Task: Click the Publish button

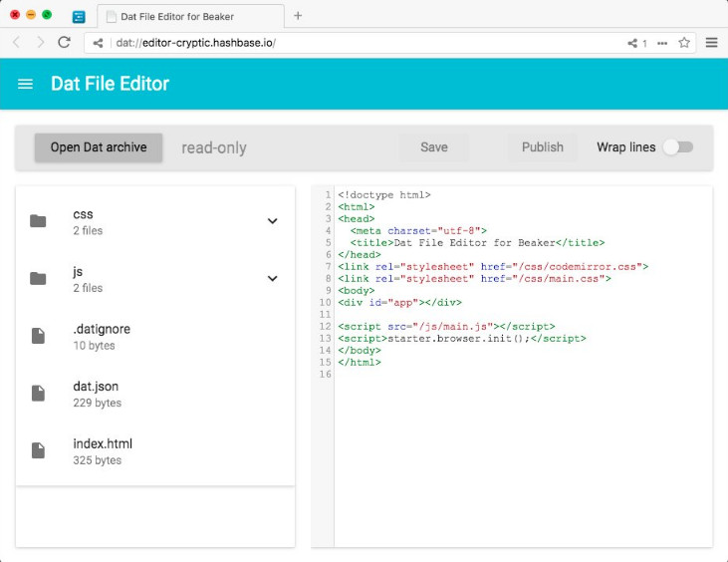Action: (543, 147)
